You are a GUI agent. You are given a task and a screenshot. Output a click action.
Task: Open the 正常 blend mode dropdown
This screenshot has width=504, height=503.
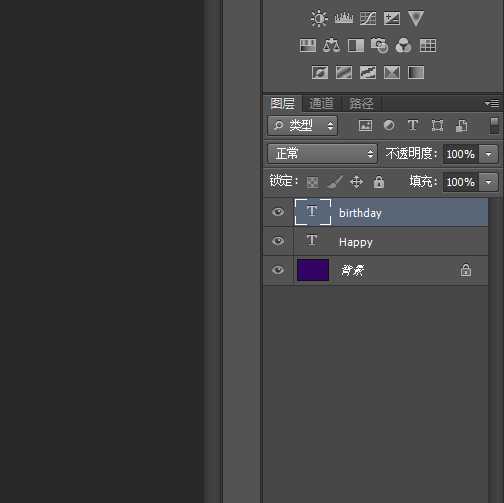click(322, 154)
